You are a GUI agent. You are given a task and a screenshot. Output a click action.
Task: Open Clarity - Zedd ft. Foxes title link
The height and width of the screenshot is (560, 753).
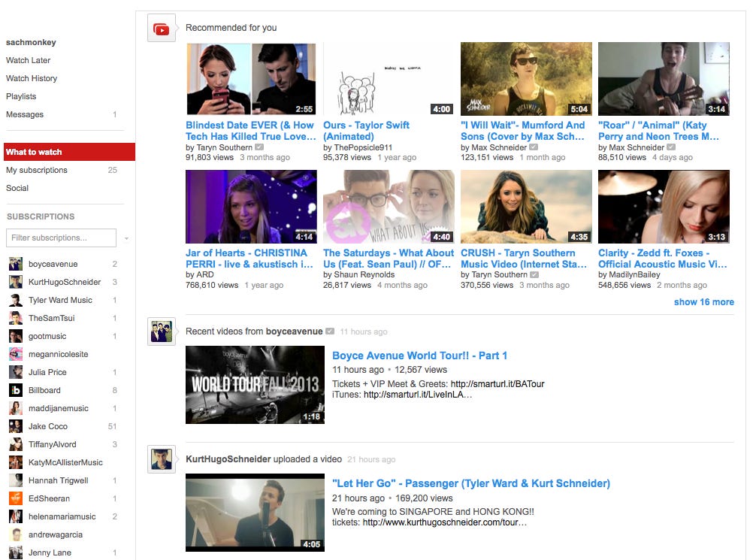[x=662, y=259]
